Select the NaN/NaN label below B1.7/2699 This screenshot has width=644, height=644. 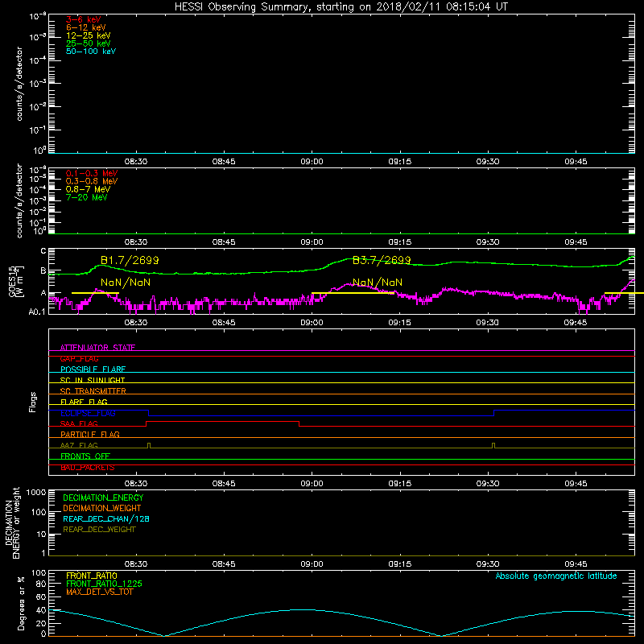126,283
